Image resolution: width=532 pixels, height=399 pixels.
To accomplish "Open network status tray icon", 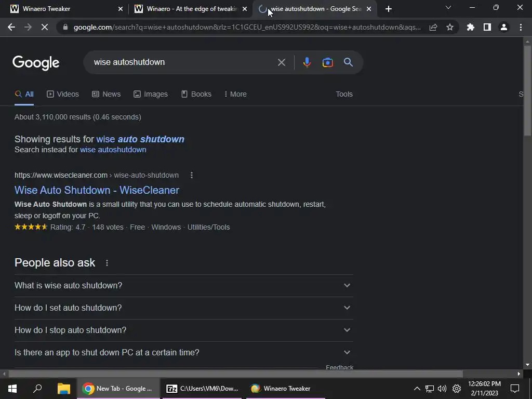I will (x=430, y=389).
